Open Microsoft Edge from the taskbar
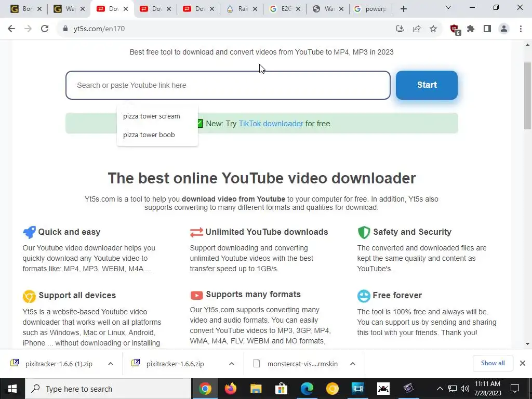Viewport: 532px width, 399px height. [307, 389]
